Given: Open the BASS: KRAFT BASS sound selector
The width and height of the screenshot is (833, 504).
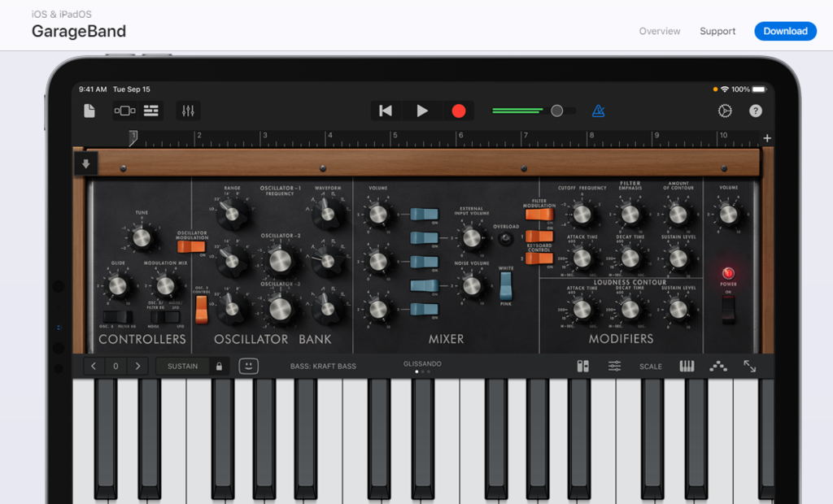Looking at the screenshot, I should coord(323,366).
